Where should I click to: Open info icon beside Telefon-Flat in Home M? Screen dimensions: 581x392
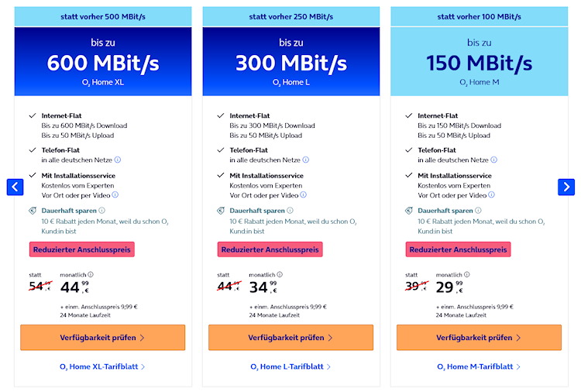pos(494,160)
